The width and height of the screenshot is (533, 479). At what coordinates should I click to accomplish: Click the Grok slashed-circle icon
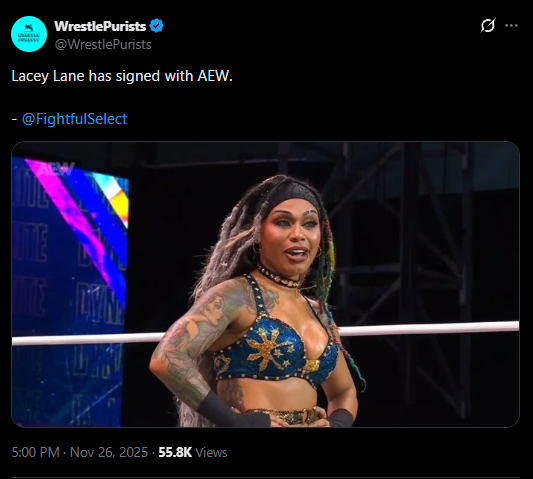click(488, 25)
